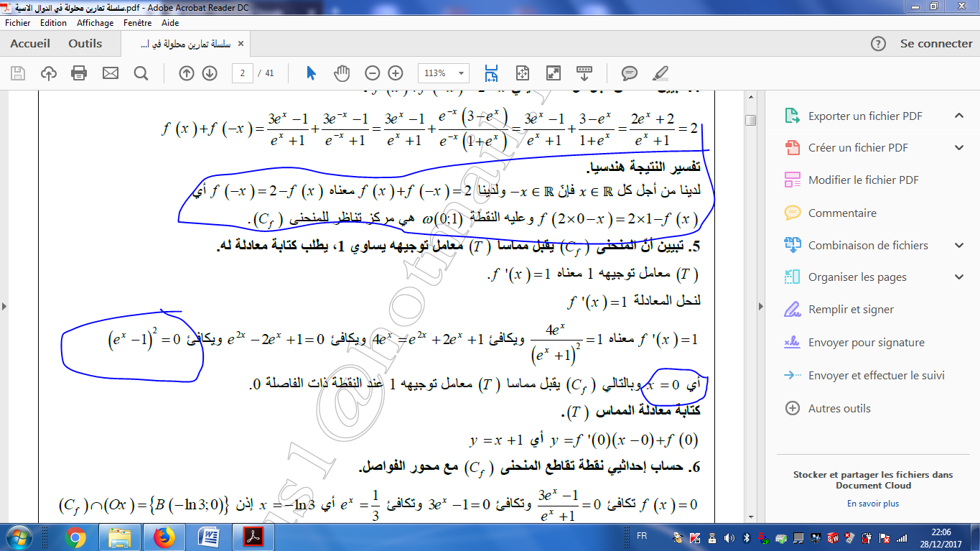
Task: Open the help question mark icon
Action: 878,44
